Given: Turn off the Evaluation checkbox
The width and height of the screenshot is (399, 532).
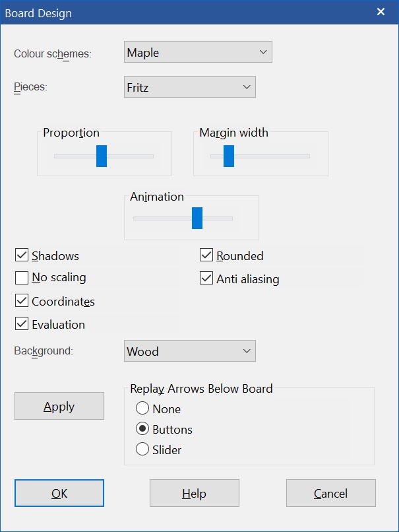Looking at the screenshot, I should click(22, 324).
